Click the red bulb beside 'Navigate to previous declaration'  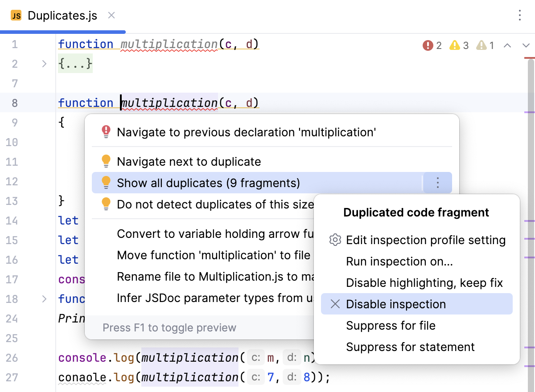[106, 132]
